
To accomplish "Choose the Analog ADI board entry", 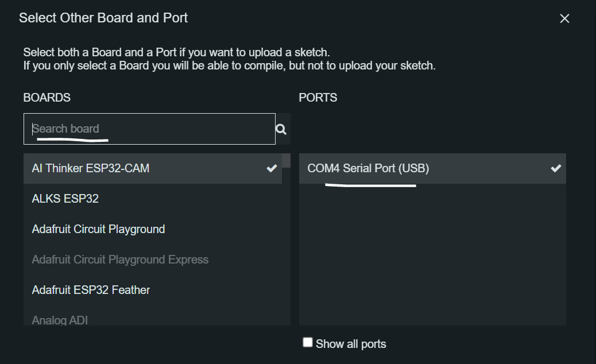I will coord(60,320).
